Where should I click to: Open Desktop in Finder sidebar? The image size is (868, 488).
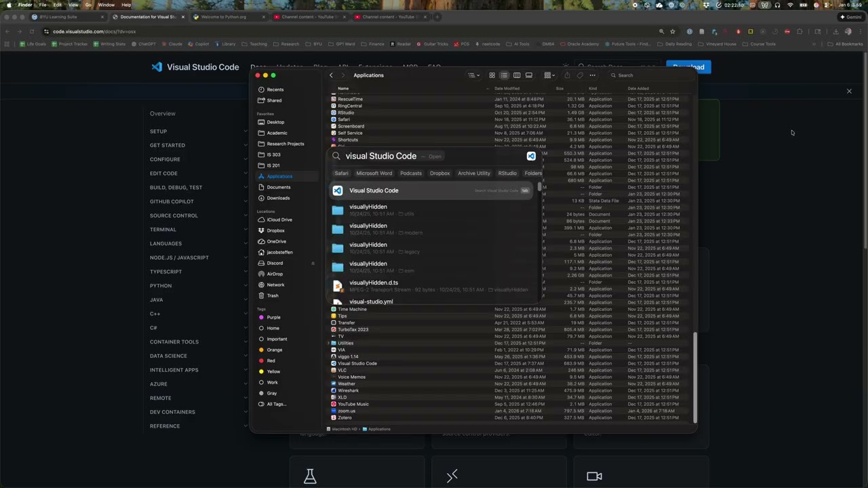point(275,122)
